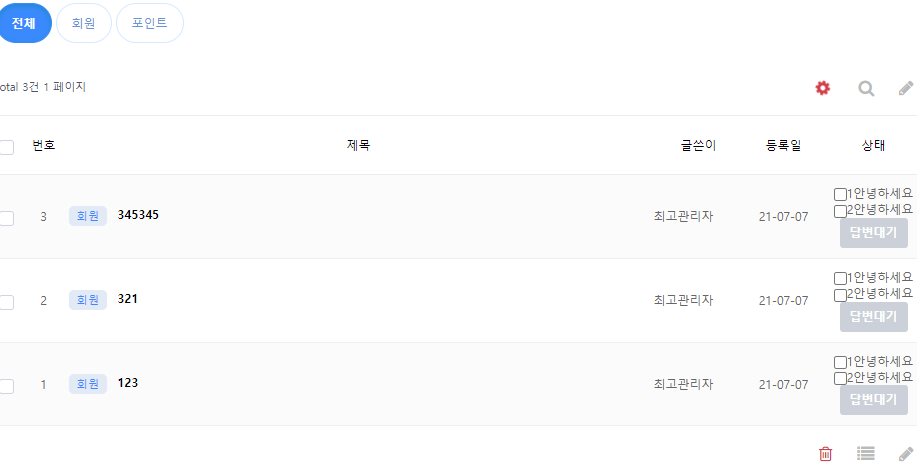This screenshot has height=471, width=917.
Task: Click the bottom pencil write icon
Action: [x=906, y=454]
